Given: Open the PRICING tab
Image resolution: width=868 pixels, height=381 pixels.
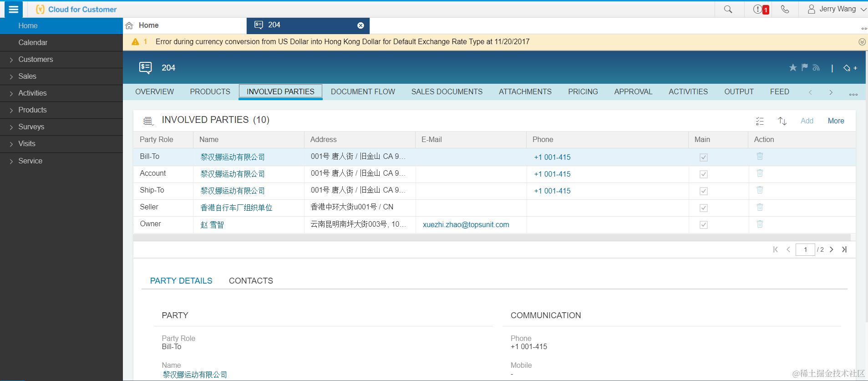Looking at the screenshot, I should point(583,91).
